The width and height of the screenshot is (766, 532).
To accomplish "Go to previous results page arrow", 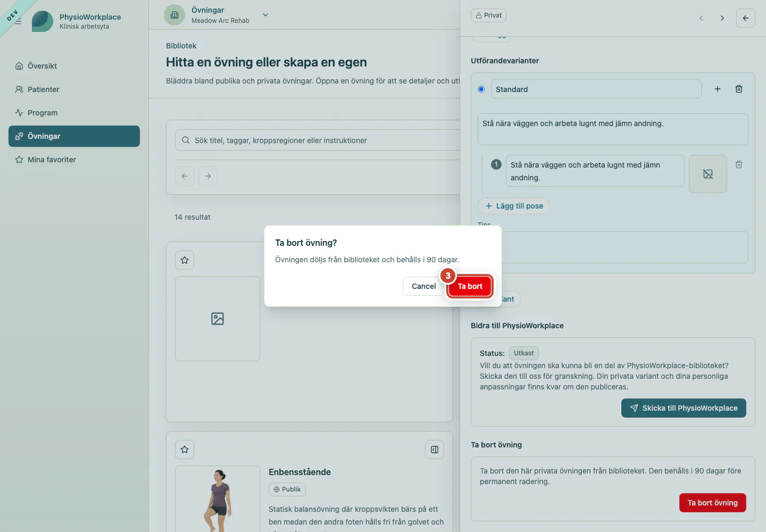I will (x=185, y=176).
